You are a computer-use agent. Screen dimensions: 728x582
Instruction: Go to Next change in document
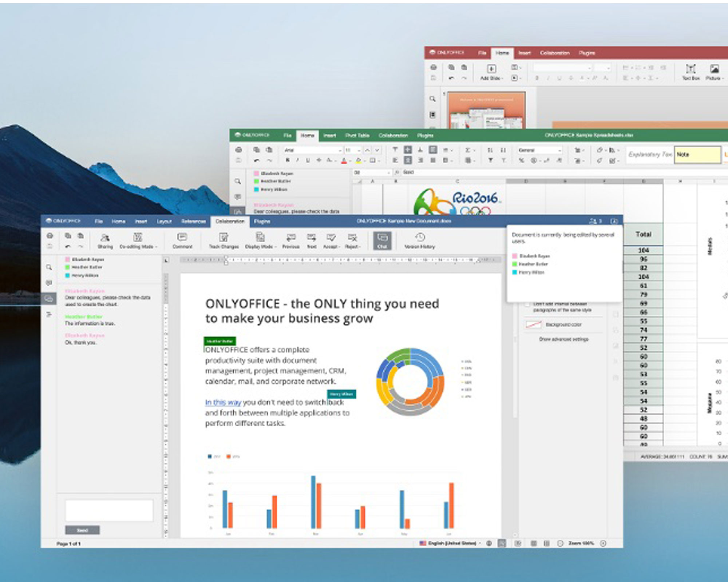tap(312, 241)
